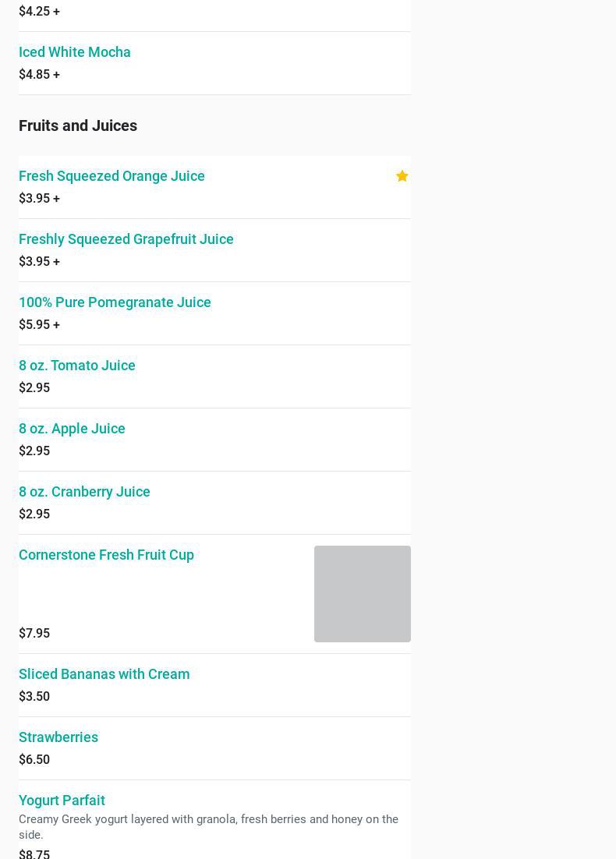Image resolution: width=616 pixels, height=859 pixels.
Task: Click the $5.95 + pomegranate juice price
Action: pos(39,324)
